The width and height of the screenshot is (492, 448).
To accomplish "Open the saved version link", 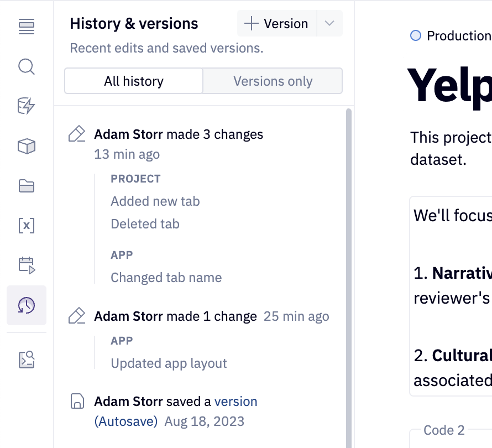I will tap(236, 400).
